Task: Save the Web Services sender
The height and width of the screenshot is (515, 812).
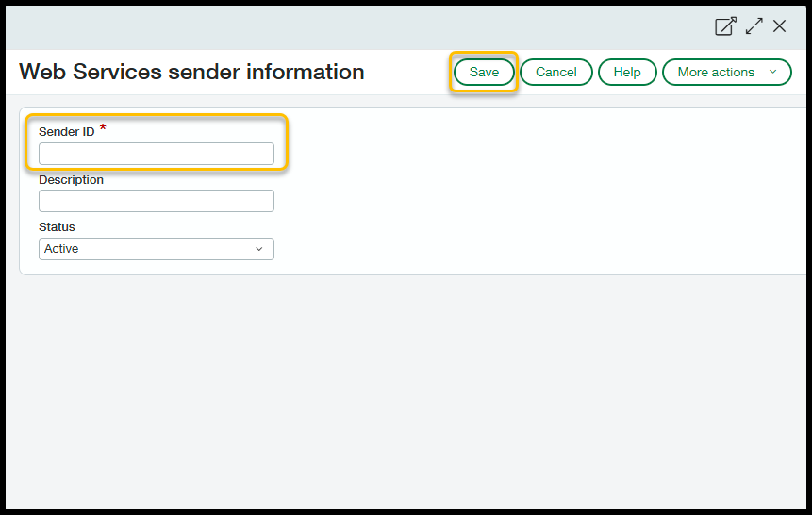Action: [x=484, y=73]
